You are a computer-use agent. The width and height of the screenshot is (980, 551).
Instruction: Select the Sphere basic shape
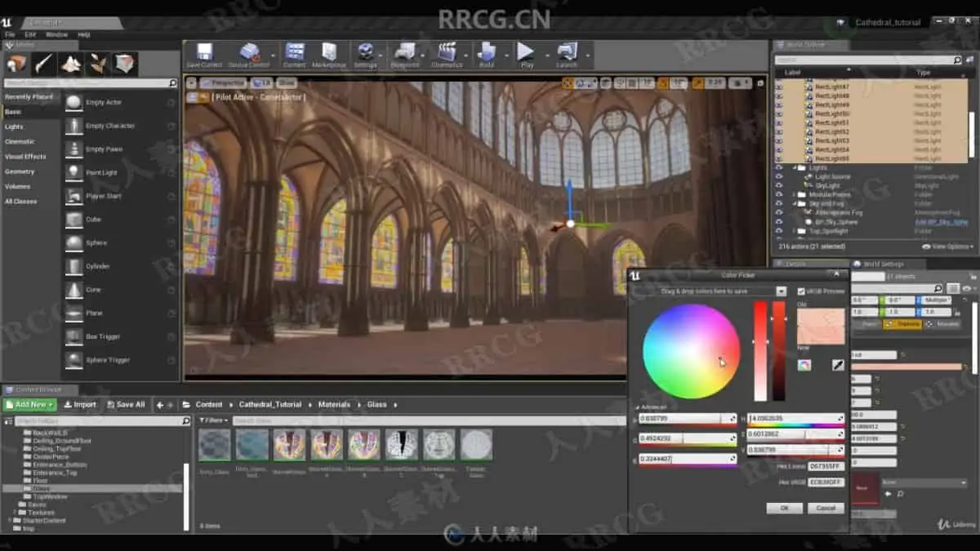(x=121, y=243)
